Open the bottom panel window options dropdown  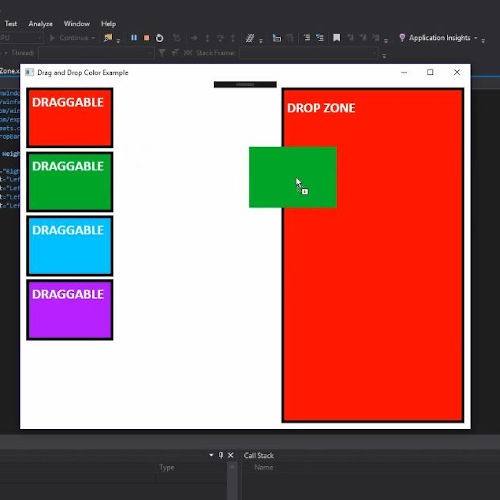(211, 455)
